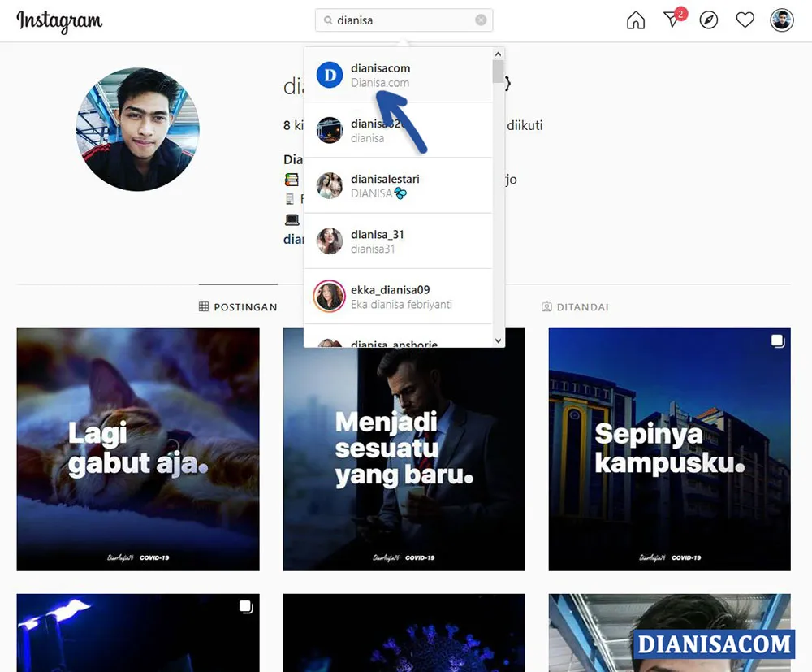Switch to the DITANDAI tab

point(576,306)
